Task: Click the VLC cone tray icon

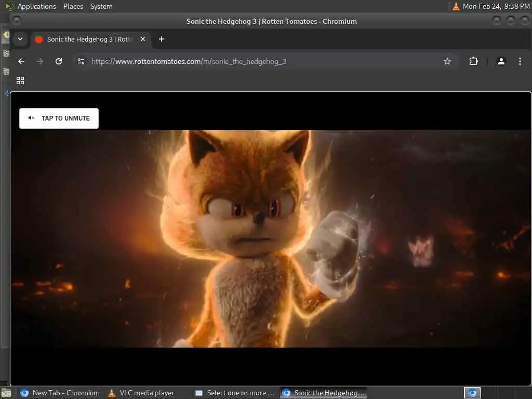Action: (x=456, y=6)
